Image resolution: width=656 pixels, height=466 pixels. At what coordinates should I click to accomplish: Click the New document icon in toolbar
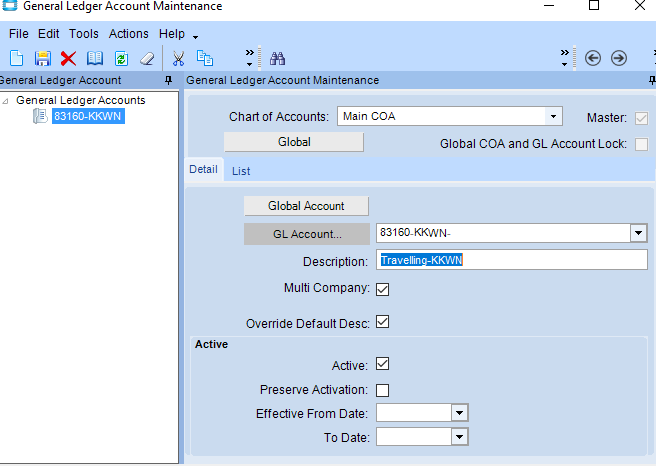tap(16, 58)
